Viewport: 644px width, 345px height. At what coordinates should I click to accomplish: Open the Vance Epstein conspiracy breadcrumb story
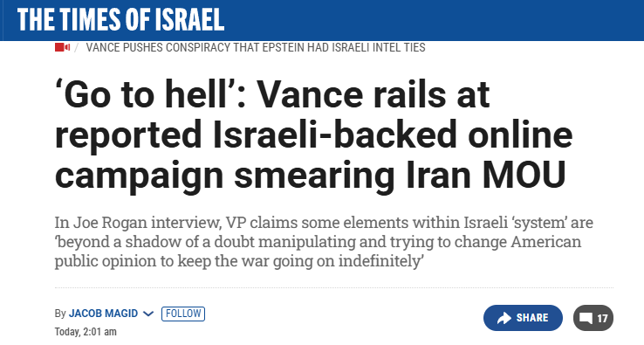click(x=256, y=47)
